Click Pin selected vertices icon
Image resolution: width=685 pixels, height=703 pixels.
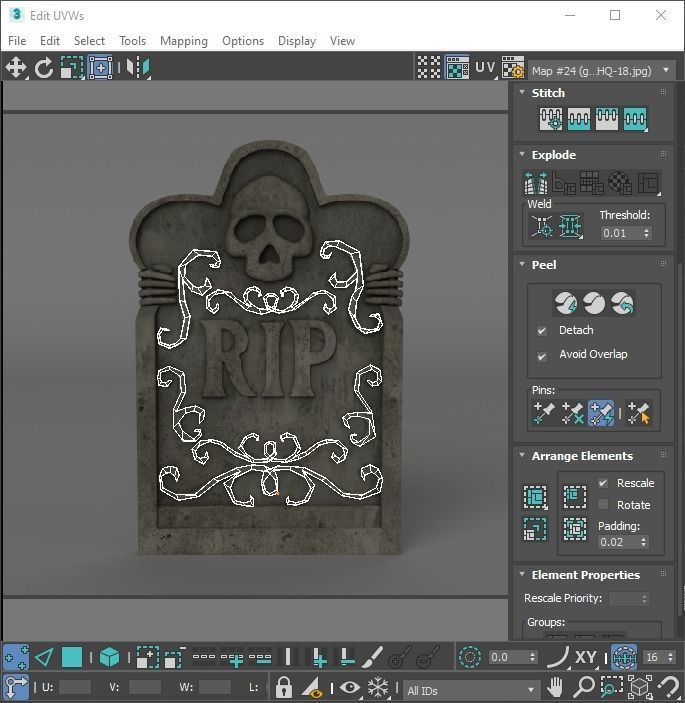544,413
